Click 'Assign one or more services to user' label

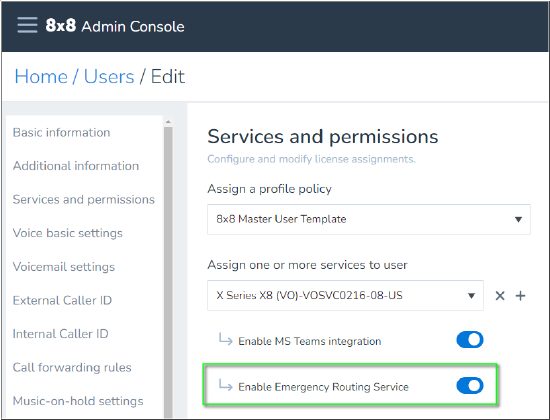click(x=307, y=265)
